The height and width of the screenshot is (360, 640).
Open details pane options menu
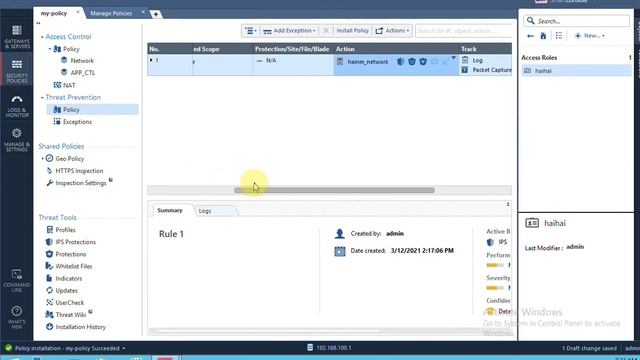[508, 204]
